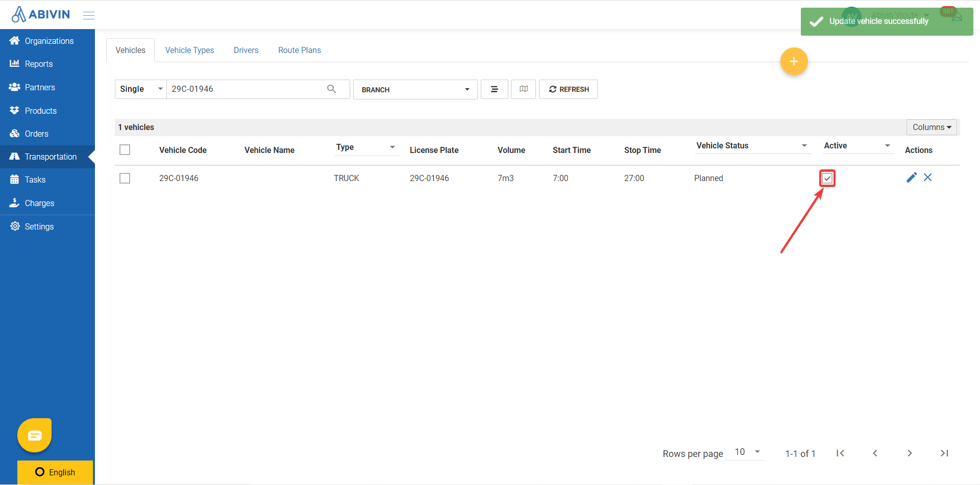Screen dimensions: 980x485
Task: Open Organizations in the sidebar
Action: (47, 41)
